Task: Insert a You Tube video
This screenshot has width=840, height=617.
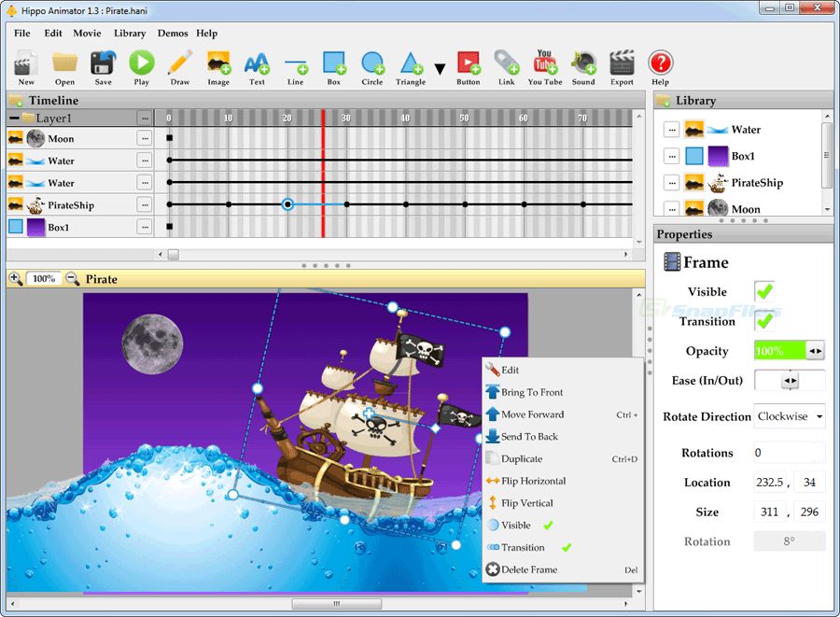Action: (544, 63)
